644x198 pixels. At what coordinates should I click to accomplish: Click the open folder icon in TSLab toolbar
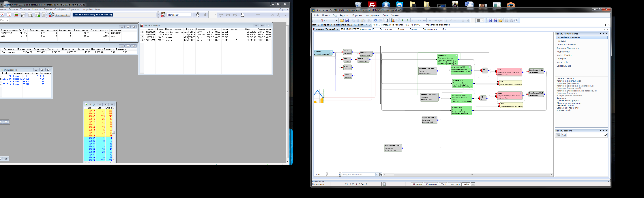[x=342, y=20]
